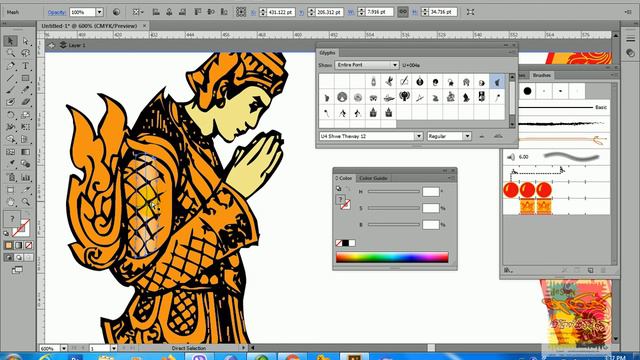Select the Magic Wand tool
This screenshot has width=640, height=360.
pyautogui.click(x=11, y=53)
